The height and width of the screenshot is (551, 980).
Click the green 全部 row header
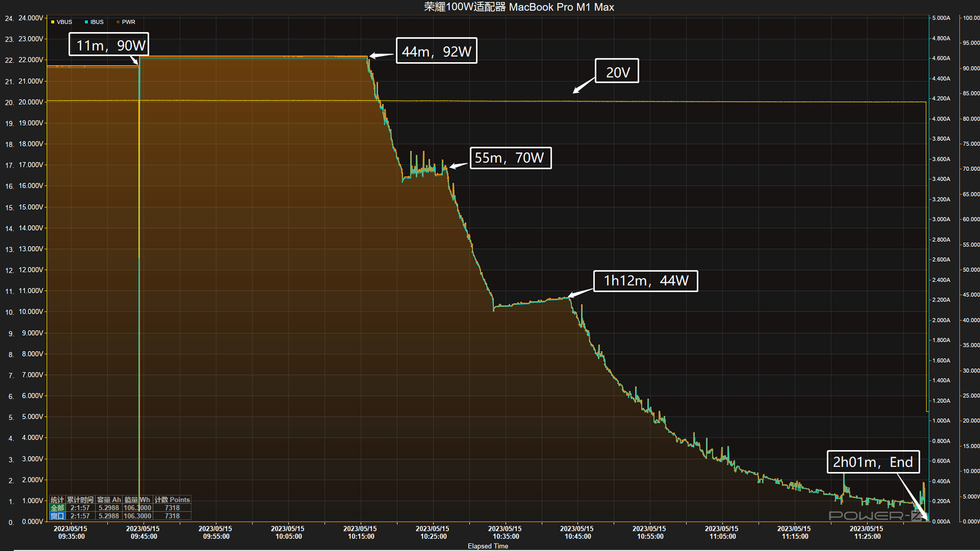tap(57, 508)
